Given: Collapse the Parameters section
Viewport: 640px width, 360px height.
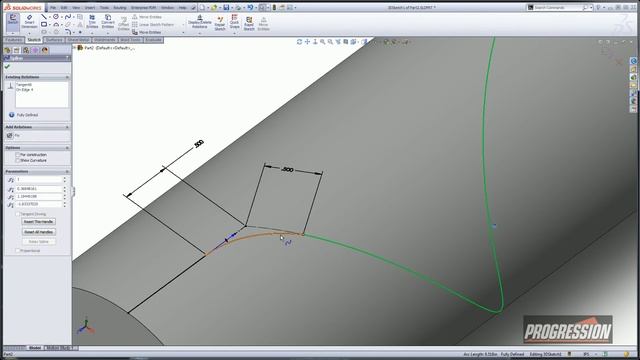Looking at the screenshot, I should pyautogui.click(x=67, y=171).
